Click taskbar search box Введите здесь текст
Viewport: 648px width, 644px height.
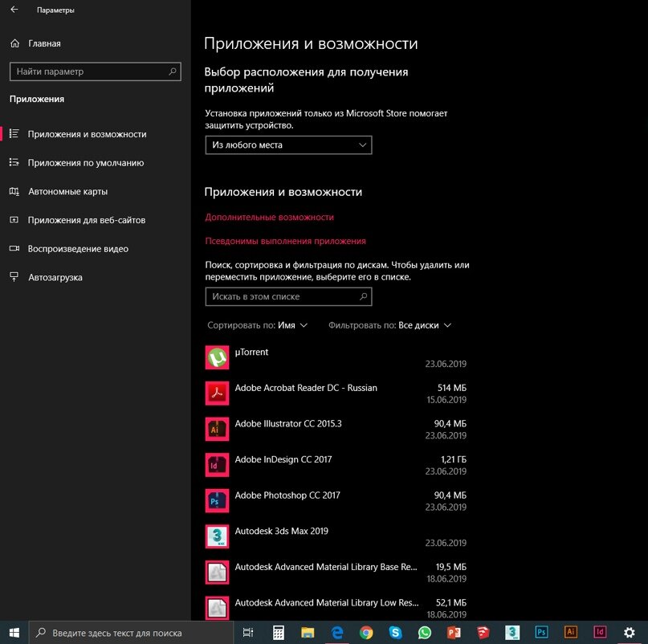[x=131, y=633]
